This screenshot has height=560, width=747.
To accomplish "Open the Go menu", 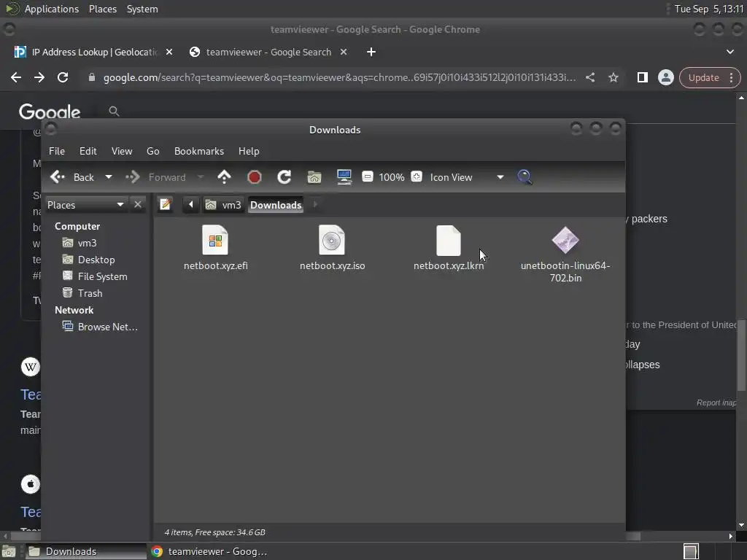I will click(153, 151).
